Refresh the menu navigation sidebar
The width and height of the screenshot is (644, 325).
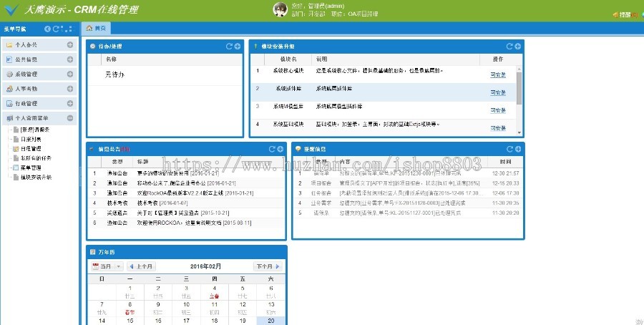coord(55,29)
